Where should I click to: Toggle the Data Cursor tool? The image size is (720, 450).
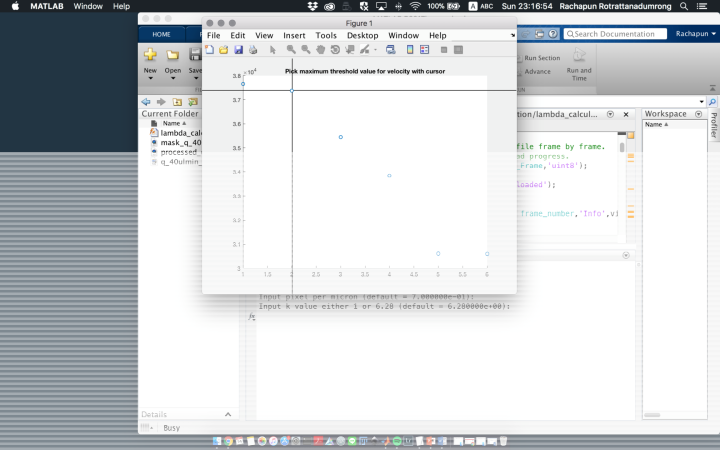coord(349,49)
